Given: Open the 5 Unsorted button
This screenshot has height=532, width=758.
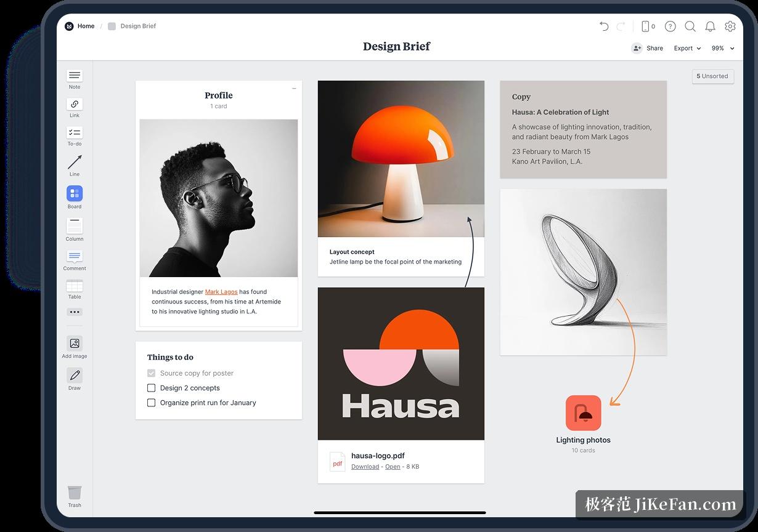Looking at the screenshot, I should point(712,76).
